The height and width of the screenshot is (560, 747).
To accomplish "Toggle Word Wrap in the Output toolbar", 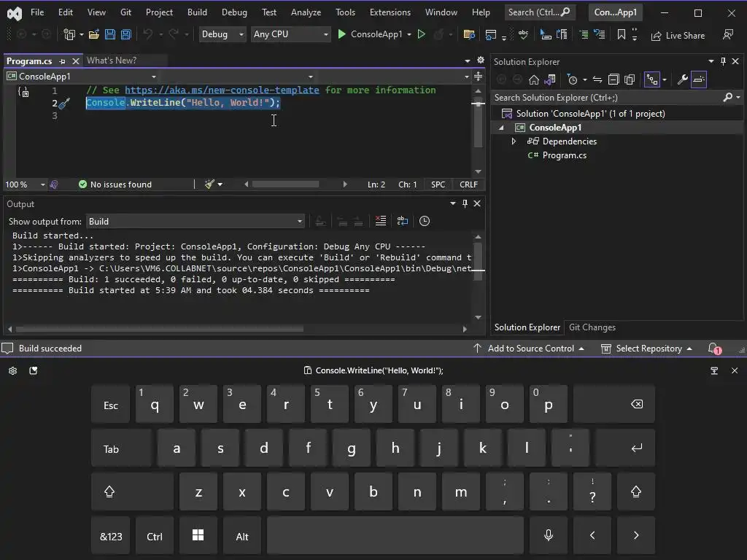I will click(x=403, y=221).
